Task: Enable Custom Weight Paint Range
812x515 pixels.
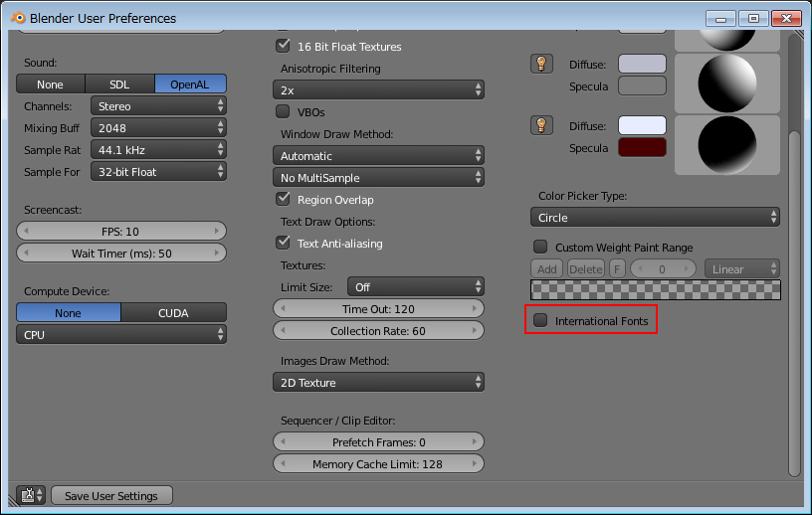Action: click(540, 247)
